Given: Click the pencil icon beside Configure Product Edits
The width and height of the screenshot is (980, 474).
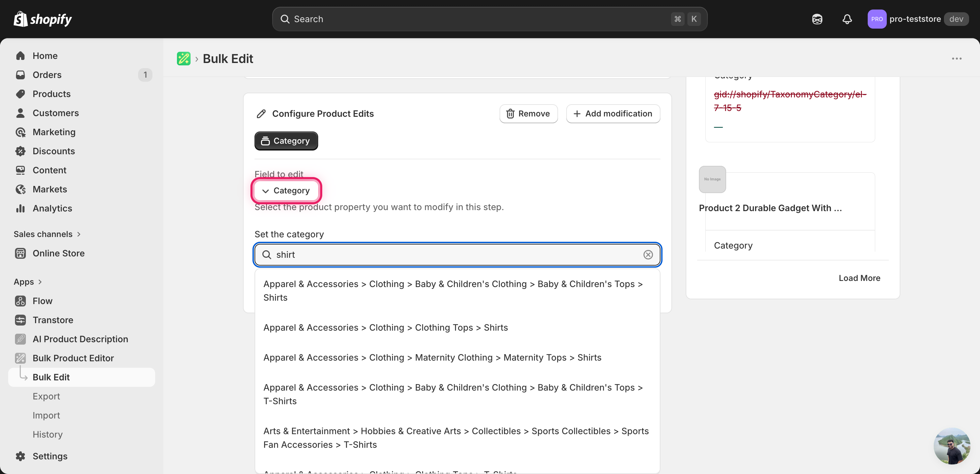Looking at the screenshot, I should [261, 113].
